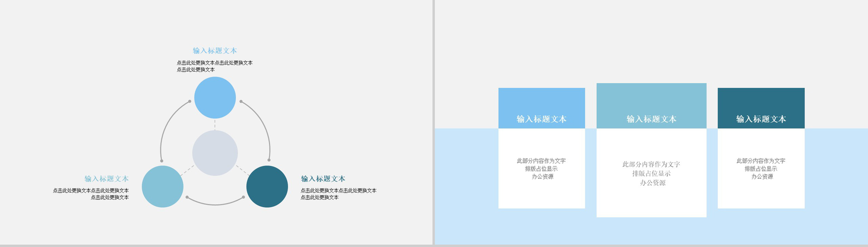Select the dark teal circle in the diagram
The image size is (868, 247).
click(x=267, y=187)
